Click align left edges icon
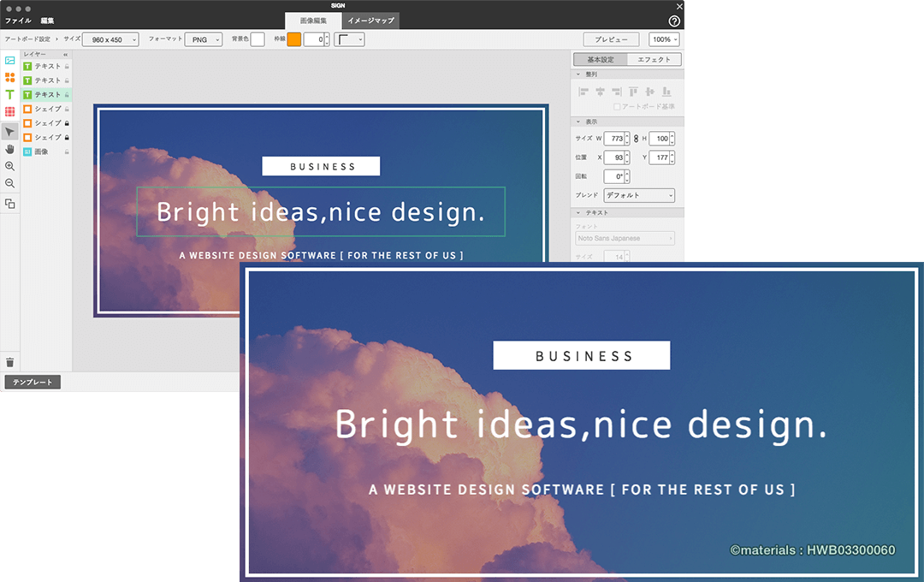 583,92
